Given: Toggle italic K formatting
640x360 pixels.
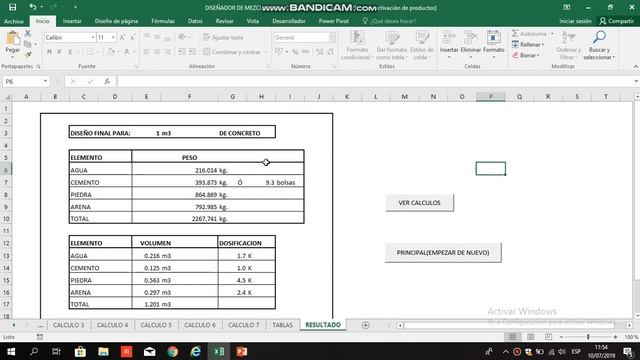Looking at the screenshot, I should [x=60, y=52].
